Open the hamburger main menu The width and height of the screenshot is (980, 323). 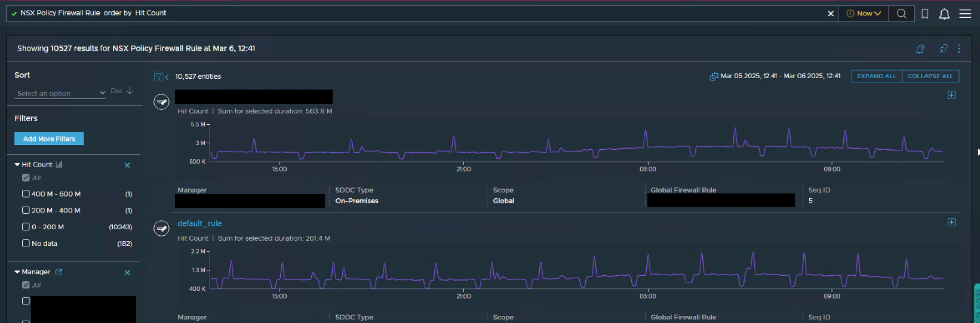(x=965, y=13)
